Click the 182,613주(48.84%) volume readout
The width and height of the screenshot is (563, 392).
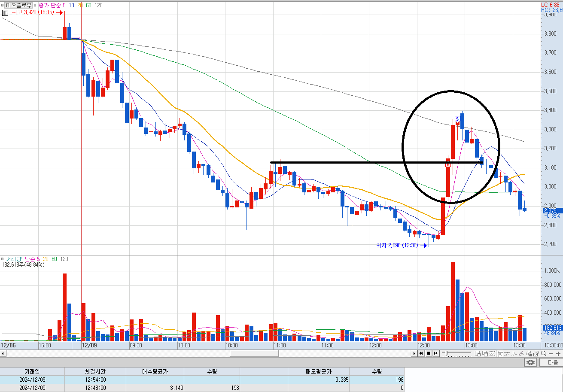coord(23,265)
